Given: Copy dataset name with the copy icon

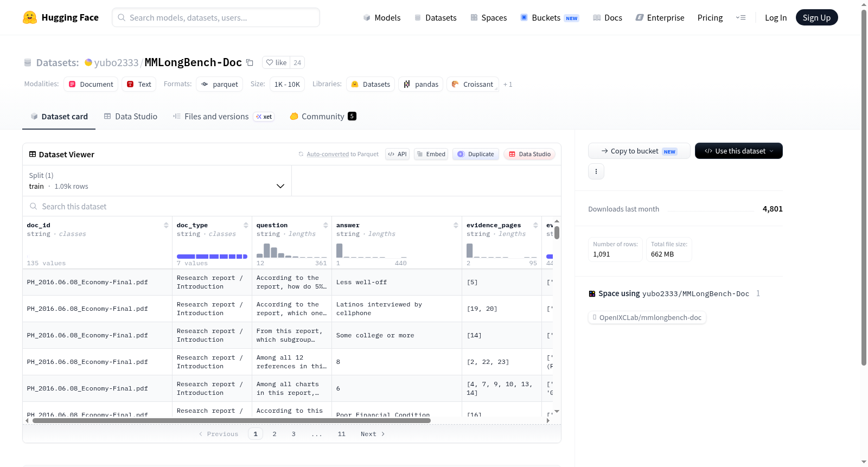Looking at the screenshot, I should (250, 62).
